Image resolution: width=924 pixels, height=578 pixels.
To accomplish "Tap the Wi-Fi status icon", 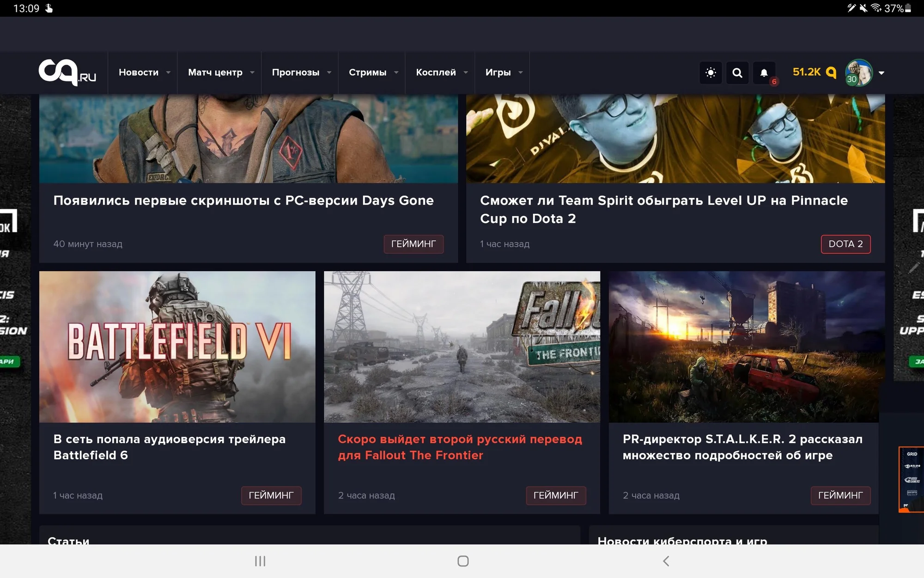I will click(x=876, y=8).
